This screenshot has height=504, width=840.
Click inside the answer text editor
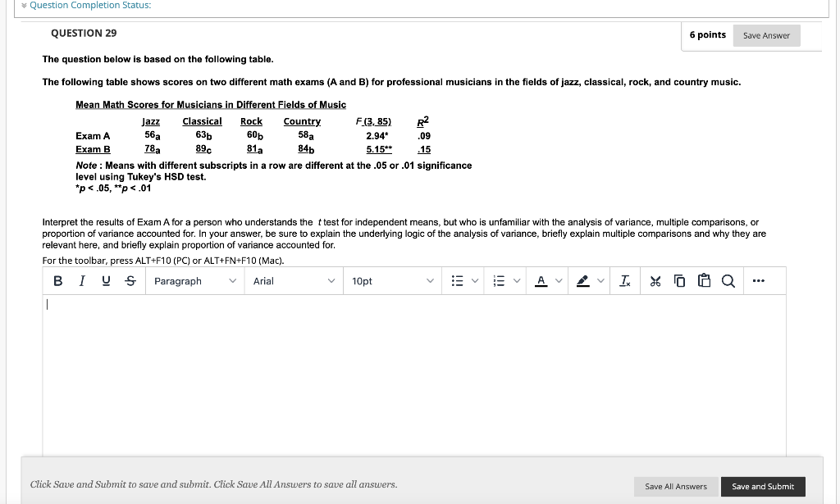[414, 375]
